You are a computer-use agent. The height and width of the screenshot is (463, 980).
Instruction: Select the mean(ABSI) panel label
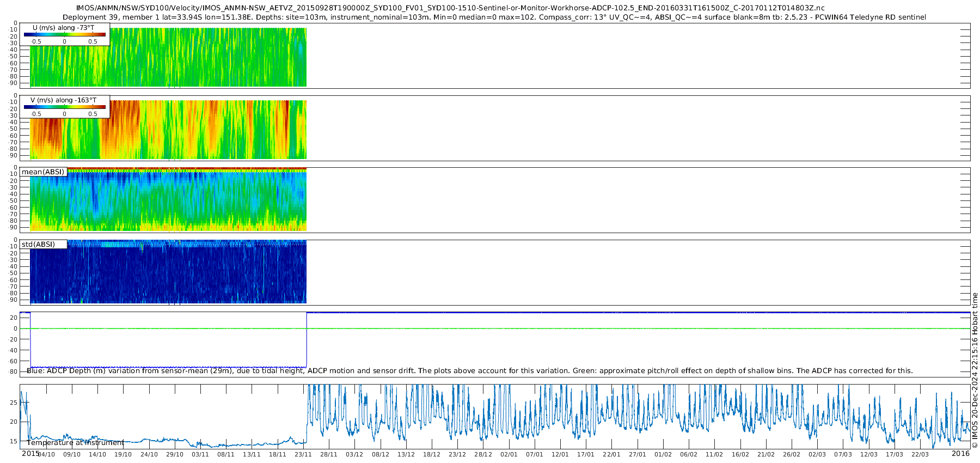43,172
